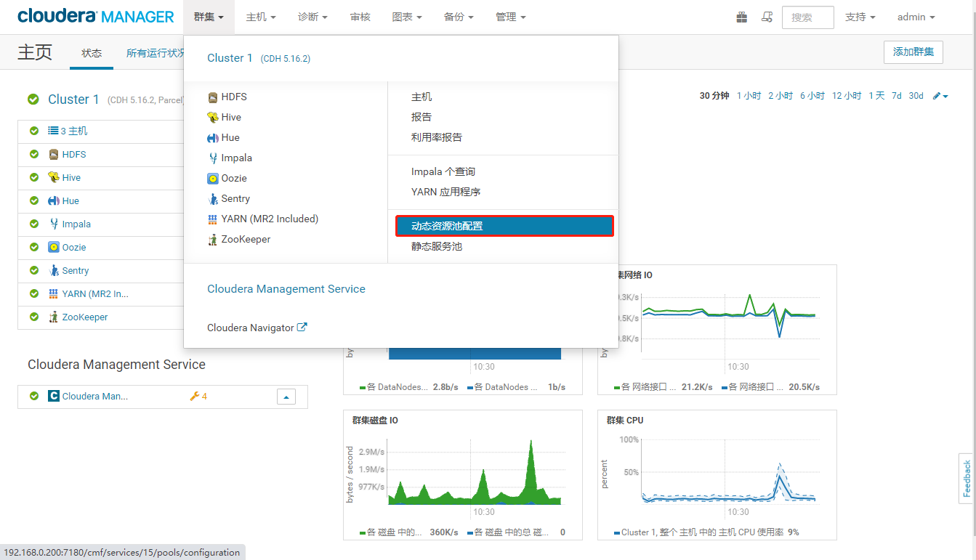Open Cluster 1 link in the dropdown
The image size is (976, 560).
coord(230,58)
